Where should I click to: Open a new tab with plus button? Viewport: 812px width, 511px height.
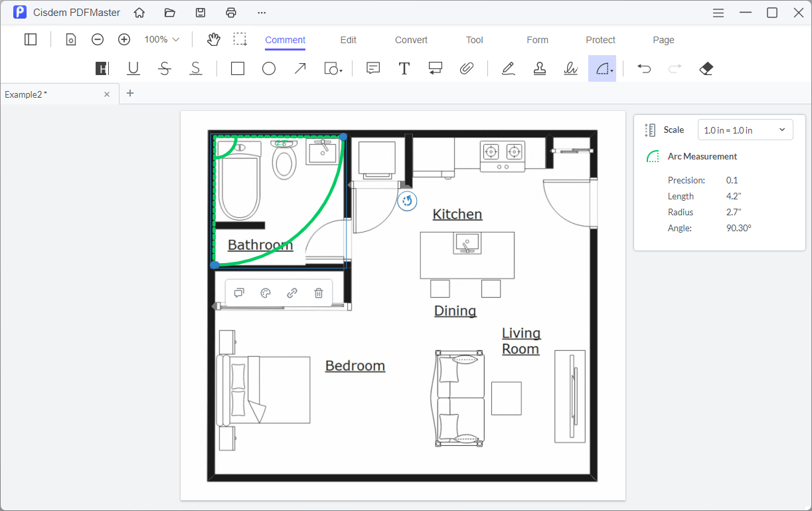click(130, 93)
